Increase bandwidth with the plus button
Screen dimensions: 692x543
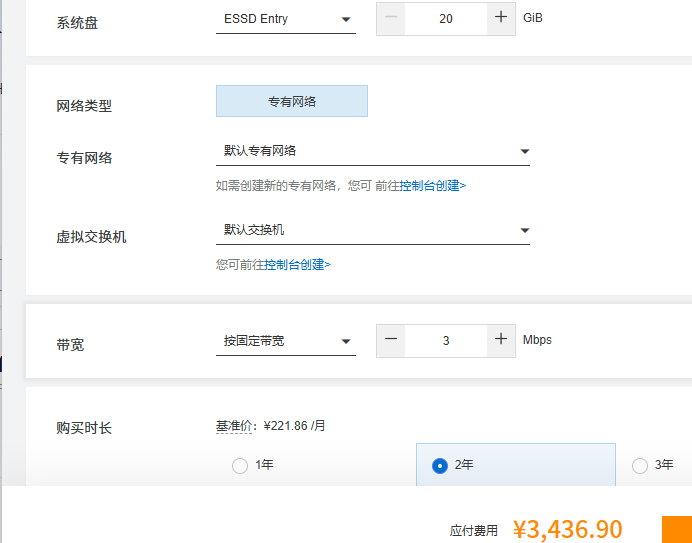(501, 340)
